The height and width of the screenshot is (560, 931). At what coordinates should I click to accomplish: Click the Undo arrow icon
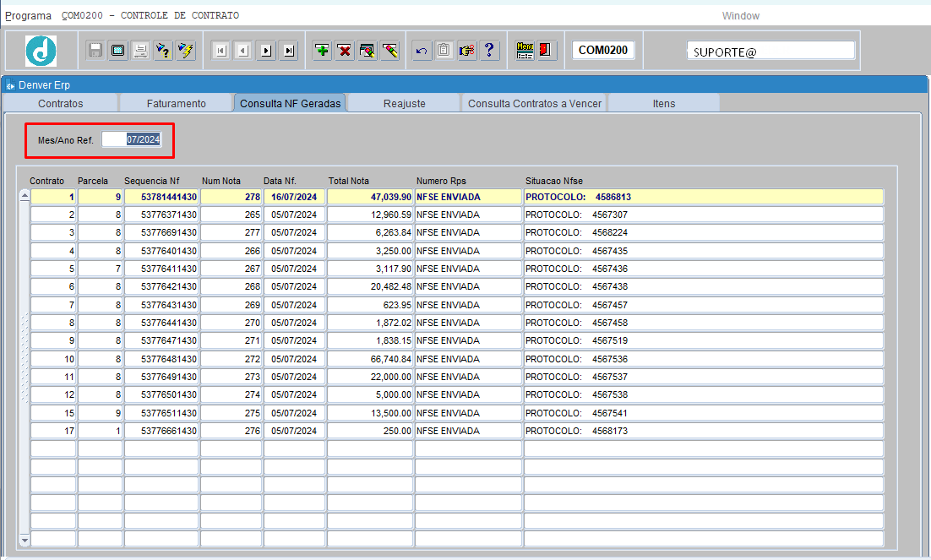click(x=422, y=51)
